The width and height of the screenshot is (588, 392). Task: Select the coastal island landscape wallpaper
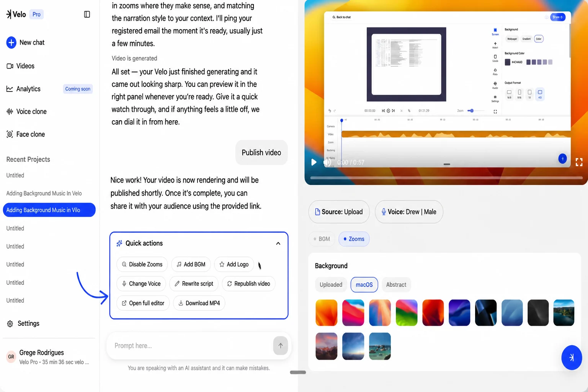coord(564,313)
